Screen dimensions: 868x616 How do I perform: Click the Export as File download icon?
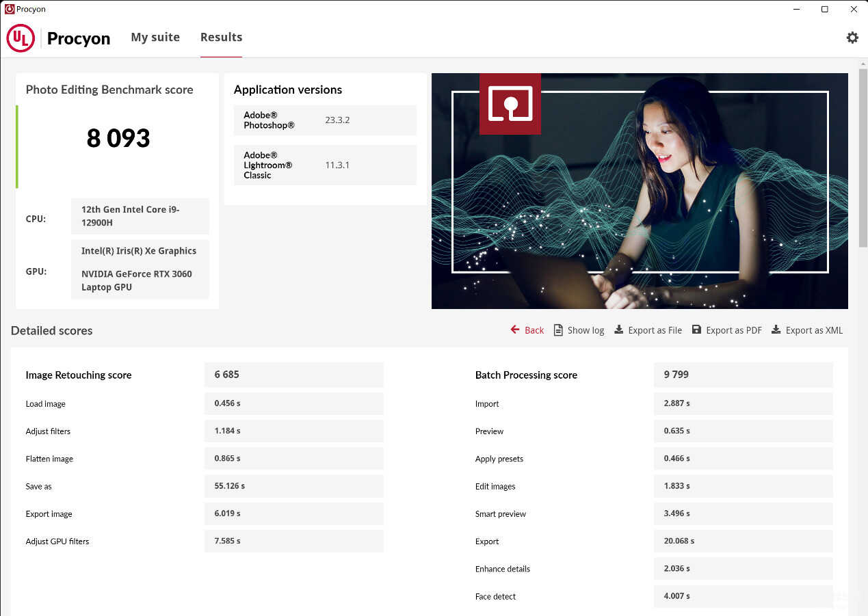click(618, 330)
